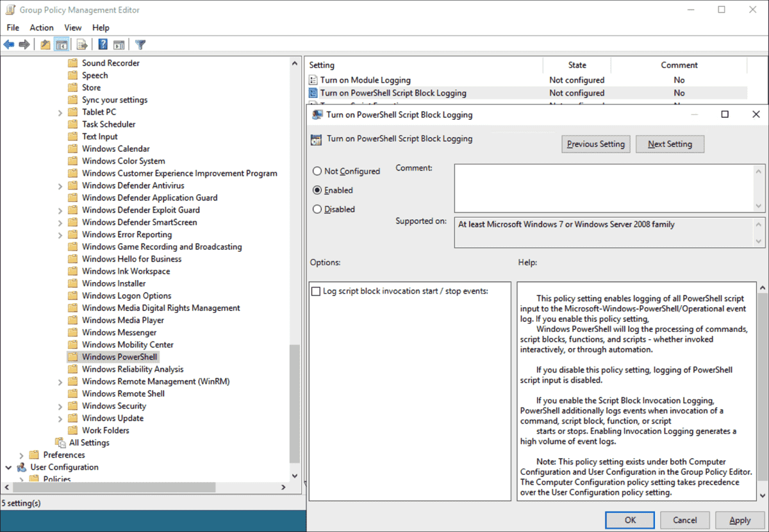This screenshot has height=532, width=769.
Task: Click the folder icon beside Windows Installer
Action: pyautogui.click(x=72, y=283)
